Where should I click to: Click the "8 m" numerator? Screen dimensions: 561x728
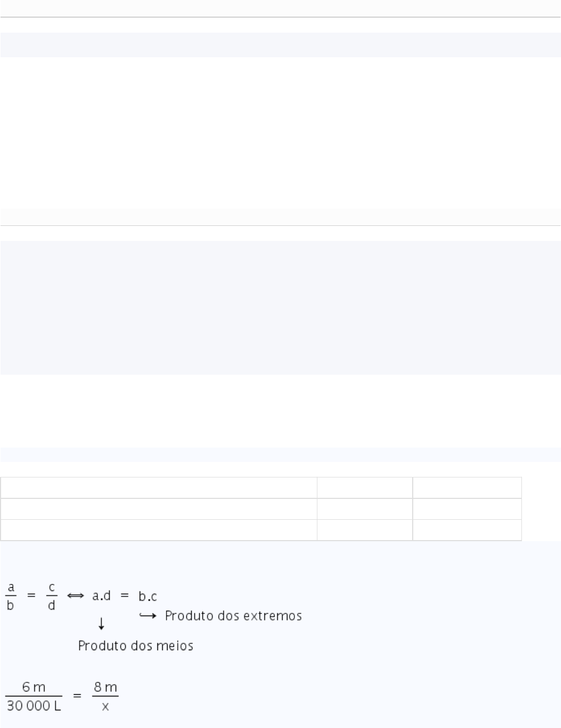[105, 687]
